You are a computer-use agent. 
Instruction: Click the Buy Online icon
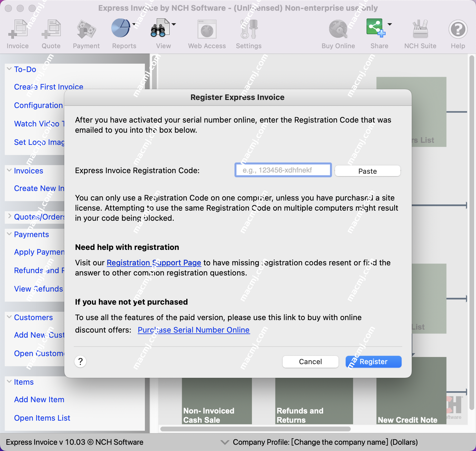[338, 29]
